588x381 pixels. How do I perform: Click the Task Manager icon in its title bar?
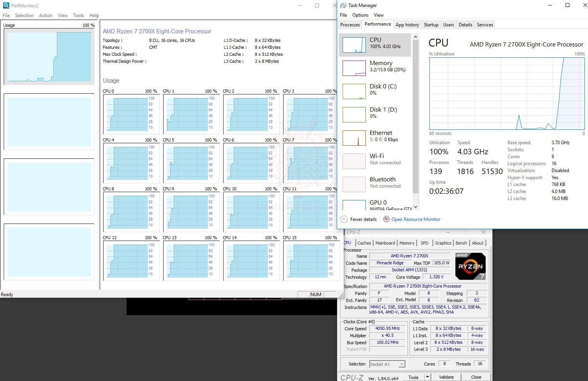(x=343, y=5)
